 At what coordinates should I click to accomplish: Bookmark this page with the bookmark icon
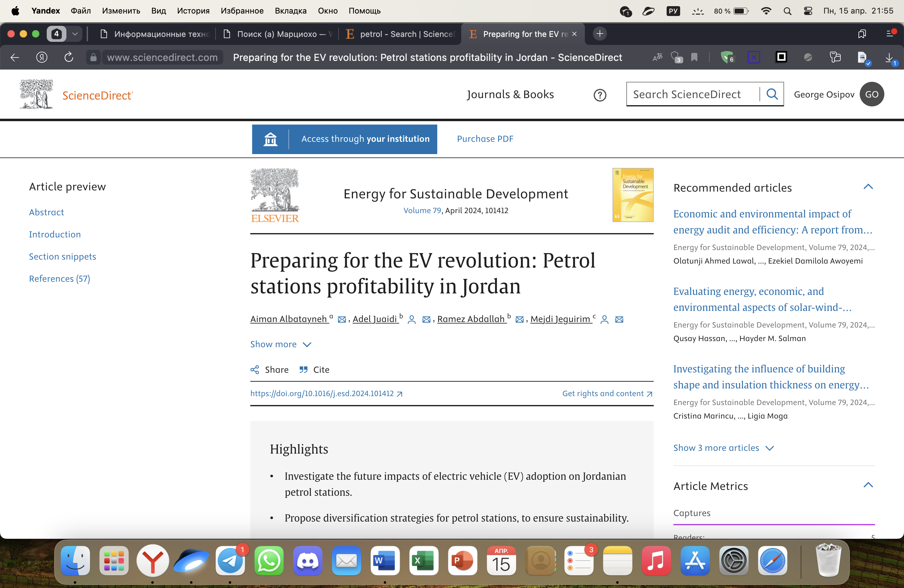(694, 58)
